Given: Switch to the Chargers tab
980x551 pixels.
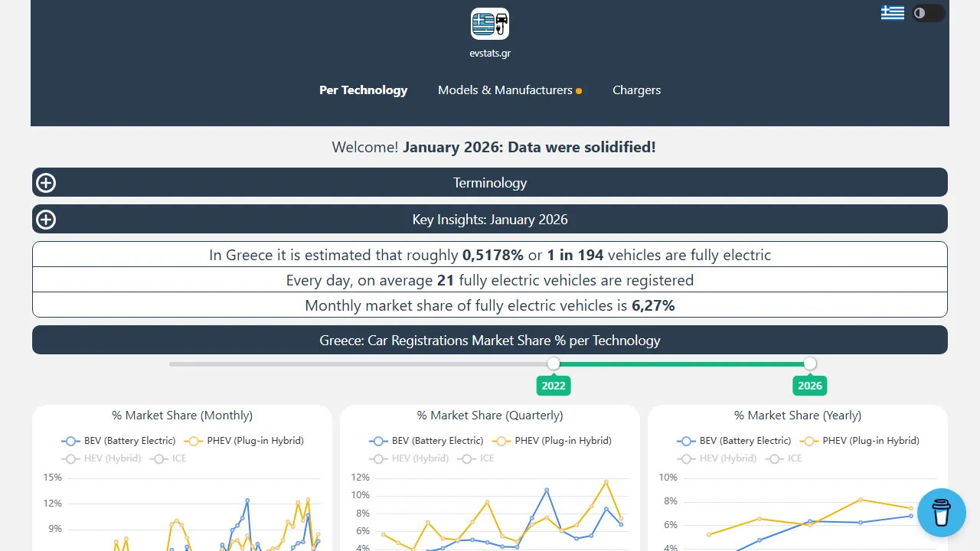Looking at the screenshot, I should point(636,90).
